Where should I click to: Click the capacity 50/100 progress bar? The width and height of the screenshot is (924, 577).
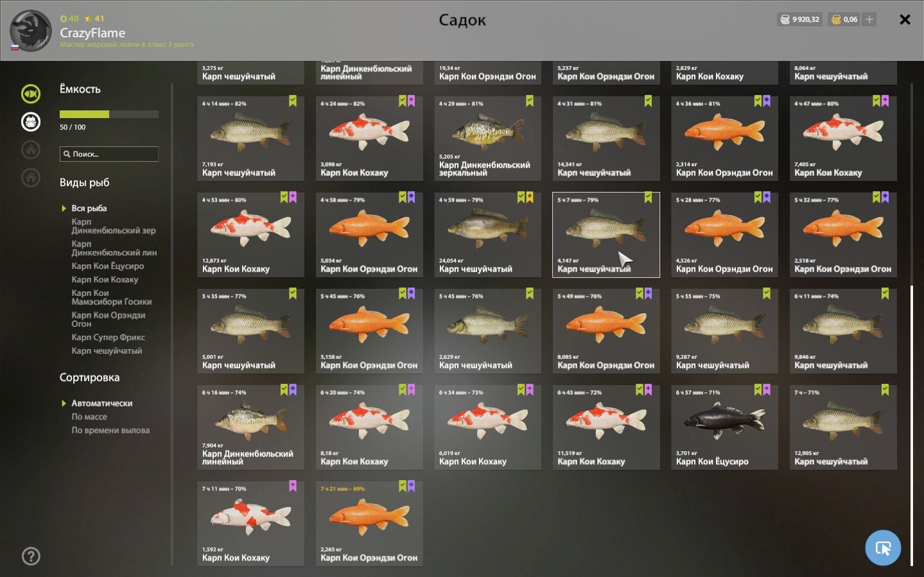click(109, 114)
